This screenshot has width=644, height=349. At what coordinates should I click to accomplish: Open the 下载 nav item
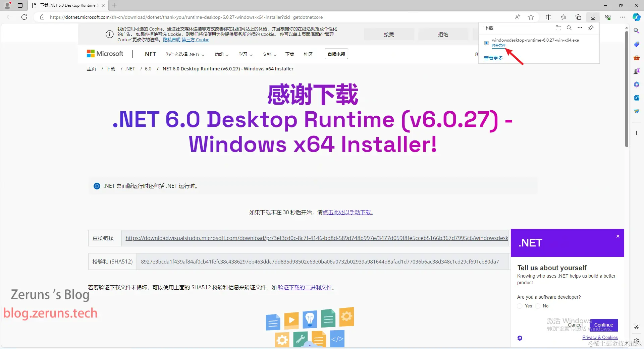(x=289, y=54)
